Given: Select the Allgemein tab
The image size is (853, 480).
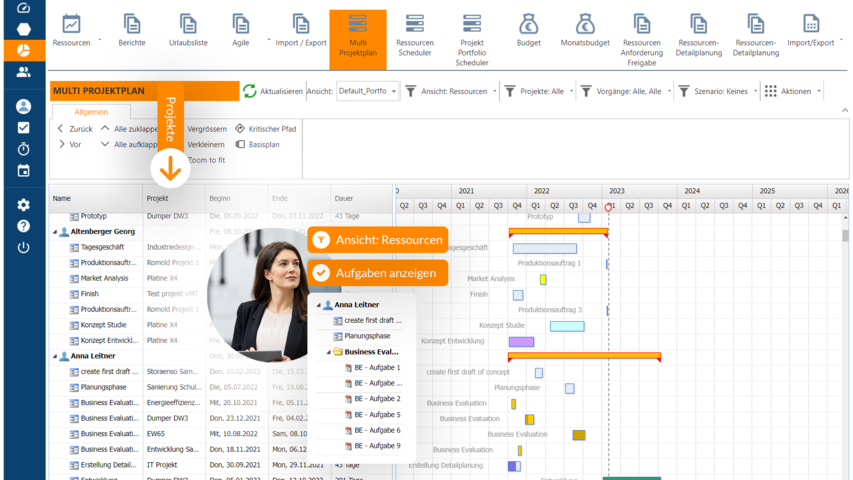Looking at the screenshot, I should (x=91, y=112).
